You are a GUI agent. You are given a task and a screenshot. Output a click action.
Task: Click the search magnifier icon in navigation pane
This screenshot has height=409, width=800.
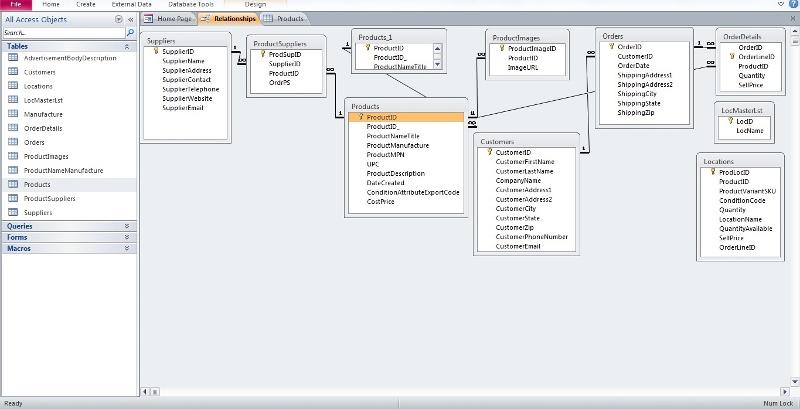point(131,33)
